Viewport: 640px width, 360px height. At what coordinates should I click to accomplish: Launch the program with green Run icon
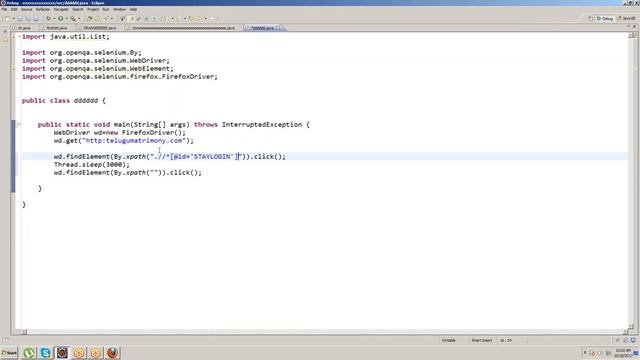pos(60,18)
